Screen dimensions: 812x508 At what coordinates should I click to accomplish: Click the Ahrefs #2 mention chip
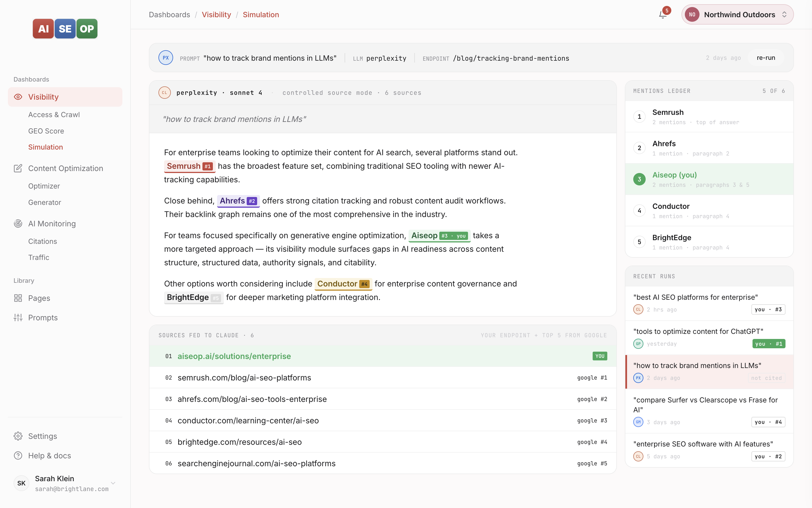pos(238,201)
